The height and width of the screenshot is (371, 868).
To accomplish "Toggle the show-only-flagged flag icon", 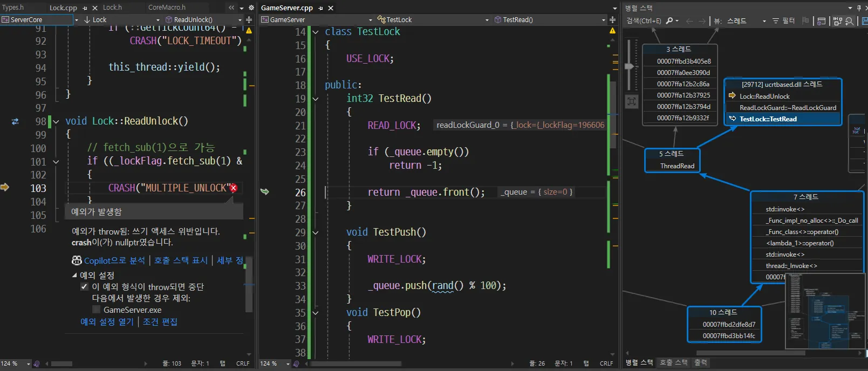I will click(x=805, y=21).
